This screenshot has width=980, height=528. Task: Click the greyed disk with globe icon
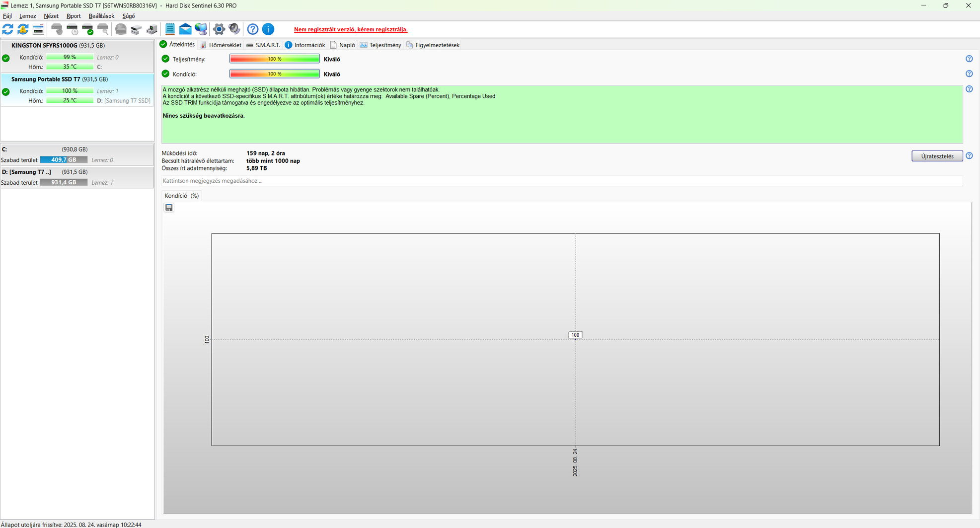57,29
